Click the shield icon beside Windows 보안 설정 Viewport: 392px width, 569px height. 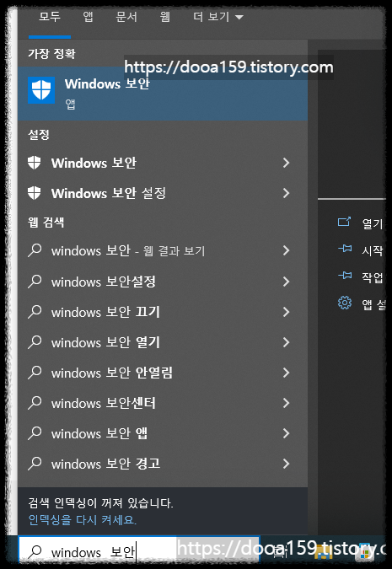[35, 193]
